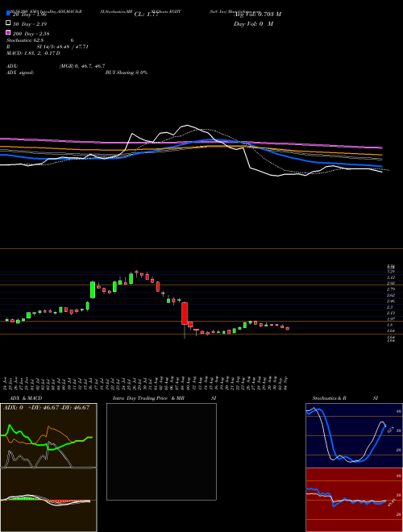403x532 pixels.
Task: Click the 'Intra Day Trading Price & MR' panel title
Action: click(x=148, y=398)
